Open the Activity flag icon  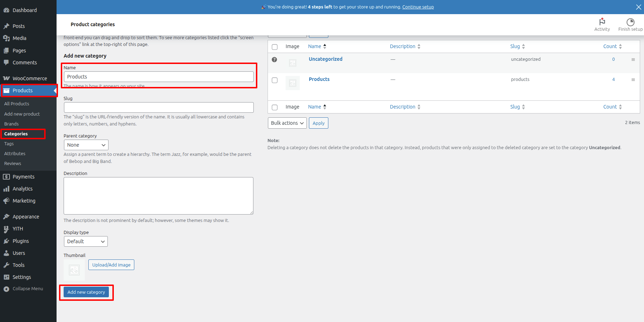(x=602, y=22)
